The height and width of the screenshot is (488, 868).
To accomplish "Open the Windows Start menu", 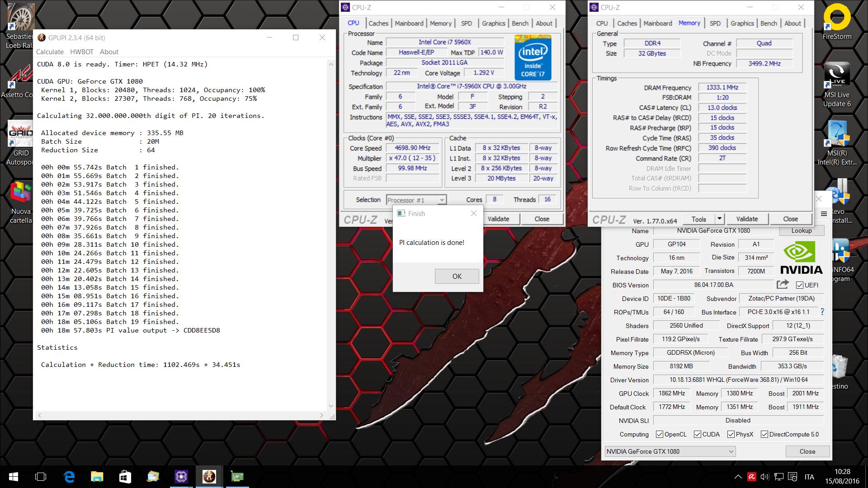I will pyautogui.click(x=13, y=477).
